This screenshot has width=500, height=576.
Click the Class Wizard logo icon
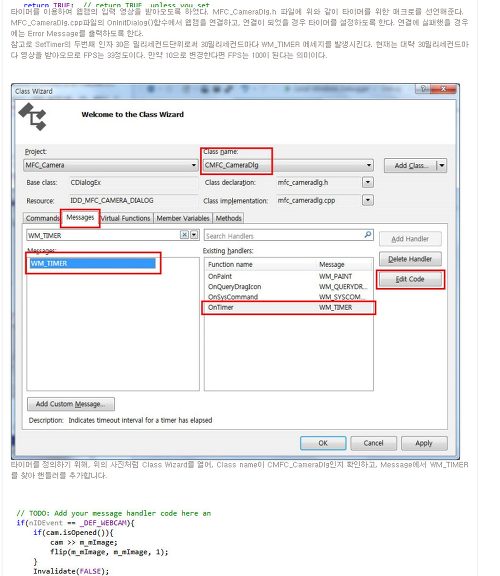[32, 116]
